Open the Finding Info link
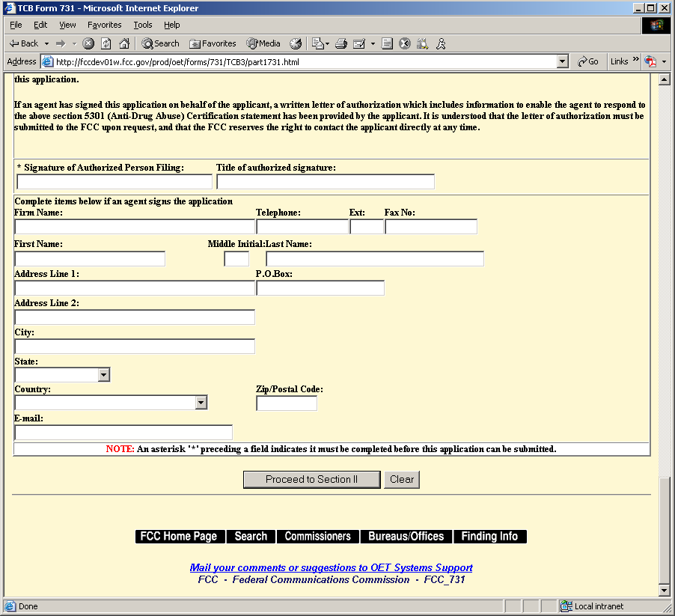The width and height of the screenshot is (675, 616). point(490,537)
